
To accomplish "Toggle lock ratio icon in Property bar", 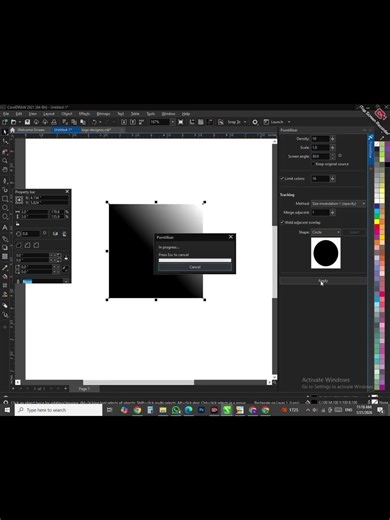I will click(x=17, y=224).
